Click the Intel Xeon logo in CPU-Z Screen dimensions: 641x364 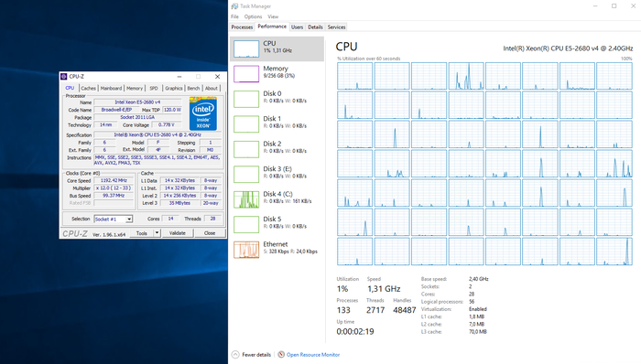click(203, 113)
